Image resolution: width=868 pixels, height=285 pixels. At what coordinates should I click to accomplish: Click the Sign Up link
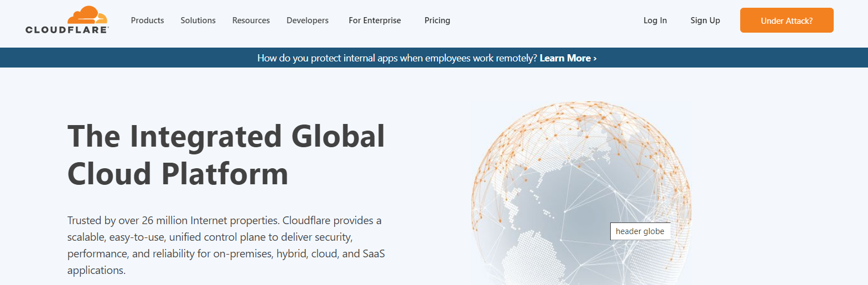705,20
